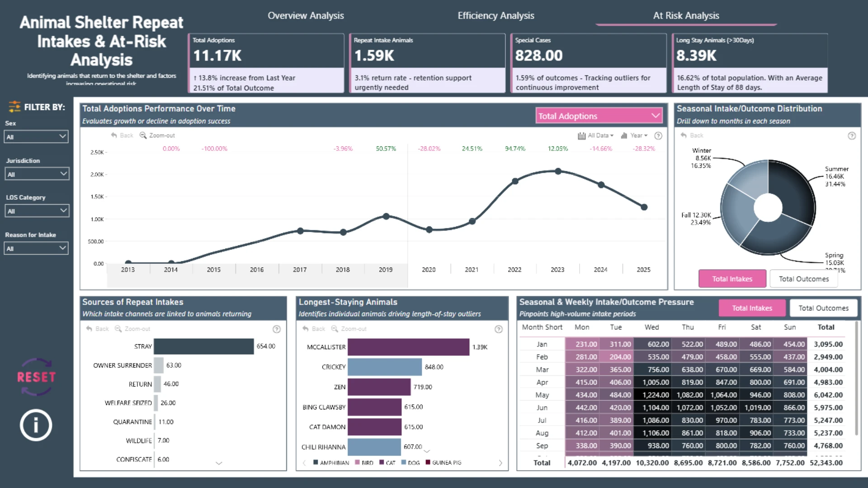Open the LOS Category filter dropdown
Viewport: 868px width, 488px height.
(x=37, y=211)
